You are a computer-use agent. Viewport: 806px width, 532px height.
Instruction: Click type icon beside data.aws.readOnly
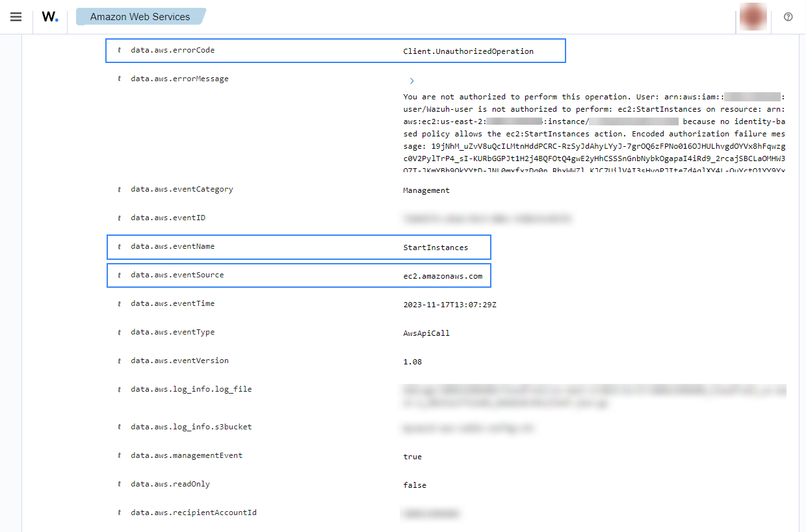pyautogui.click(x=120, y=485)
